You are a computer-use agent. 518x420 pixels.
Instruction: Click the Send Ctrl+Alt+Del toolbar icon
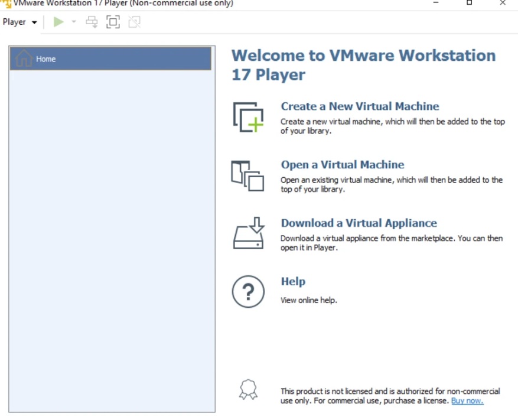click(x=92, y=22)
